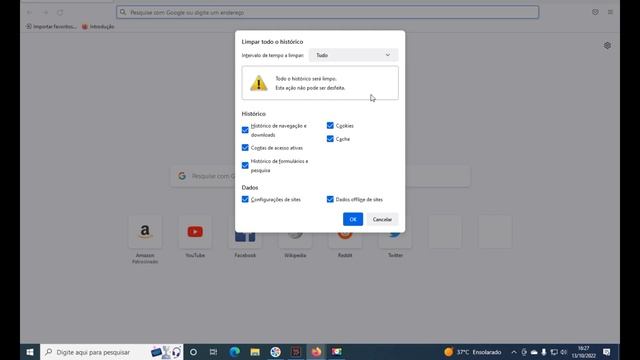Click the browser back arrow
This screenshot has height=360, width=640.
click(x=29, y=13)
